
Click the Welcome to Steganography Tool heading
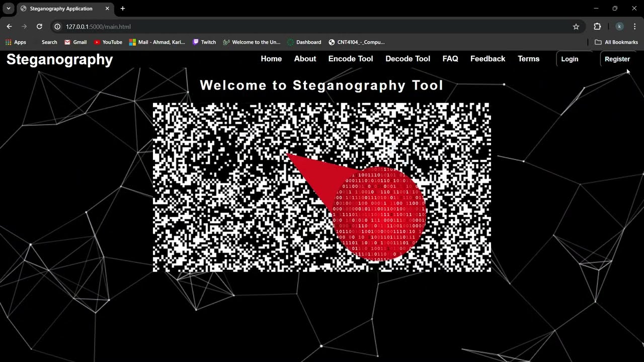point(321,85)
